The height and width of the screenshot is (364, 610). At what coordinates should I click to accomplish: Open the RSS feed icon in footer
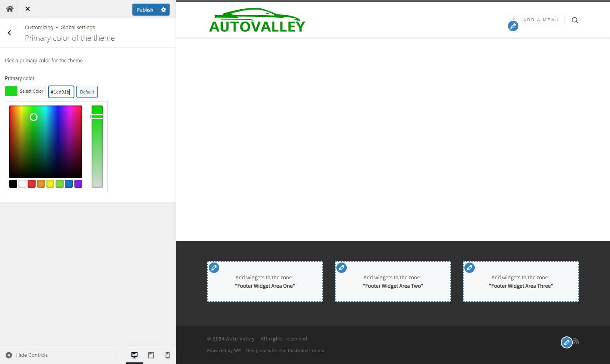(576, 341)
